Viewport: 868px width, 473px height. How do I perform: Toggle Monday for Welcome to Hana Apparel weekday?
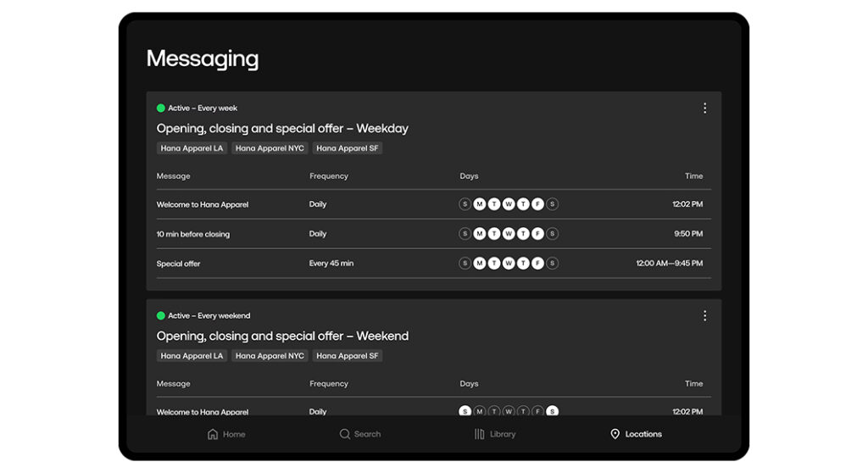tap(480, 204)
